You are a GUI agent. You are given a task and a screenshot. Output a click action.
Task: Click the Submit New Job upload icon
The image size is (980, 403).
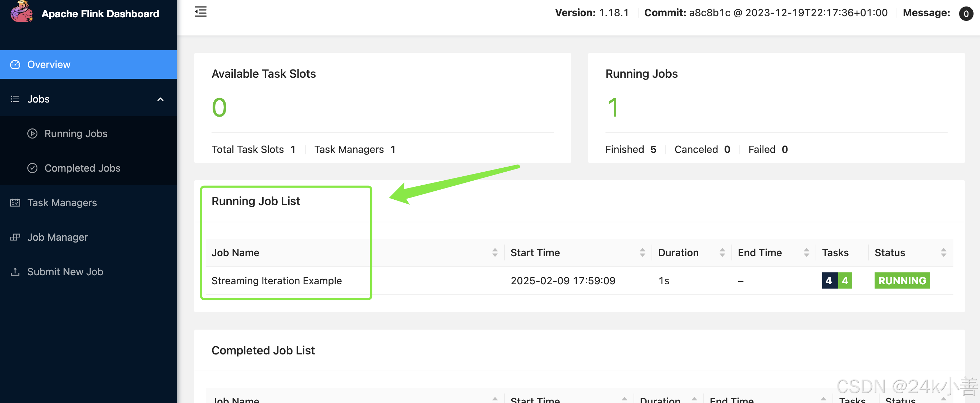click(15, 272)
